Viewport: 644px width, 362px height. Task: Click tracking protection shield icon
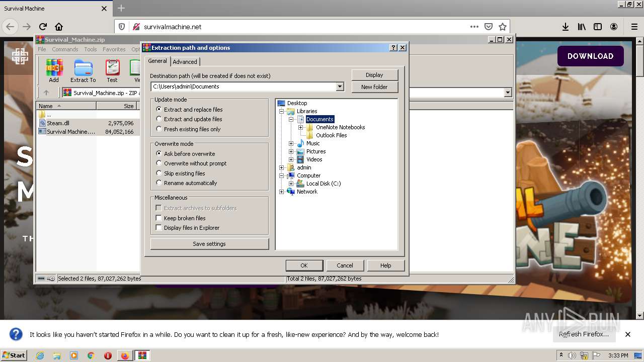click(x=121, y=27)
